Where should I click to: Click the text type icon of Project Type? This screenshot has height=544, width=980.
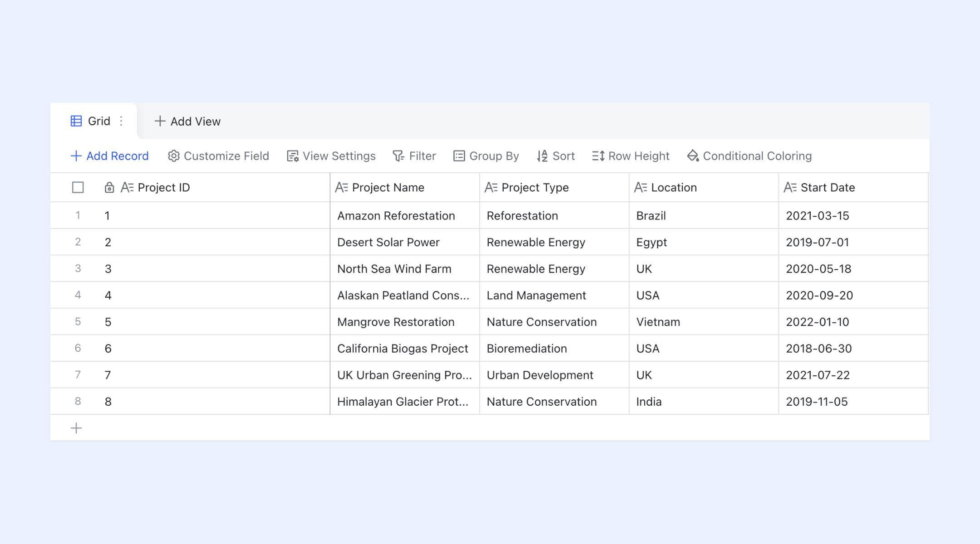pyautogui.click(x=491, y=187)
